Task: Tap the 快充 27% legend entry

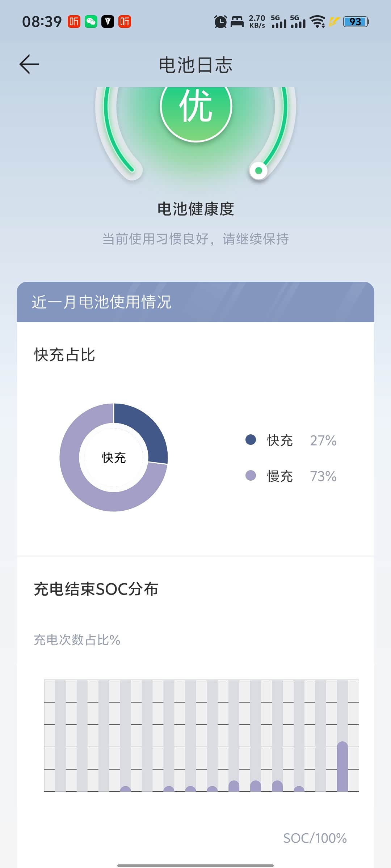Action: (301, 440)
